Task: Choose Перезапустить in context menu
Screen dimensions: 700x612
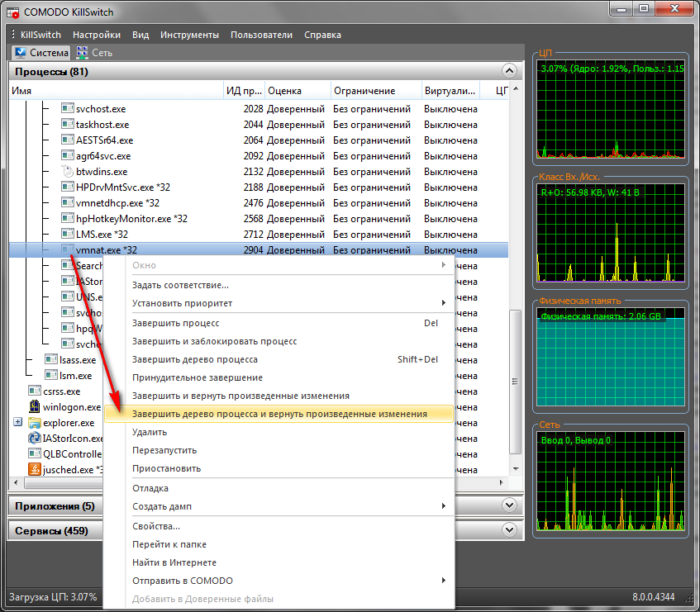Action: coord(279,450)
